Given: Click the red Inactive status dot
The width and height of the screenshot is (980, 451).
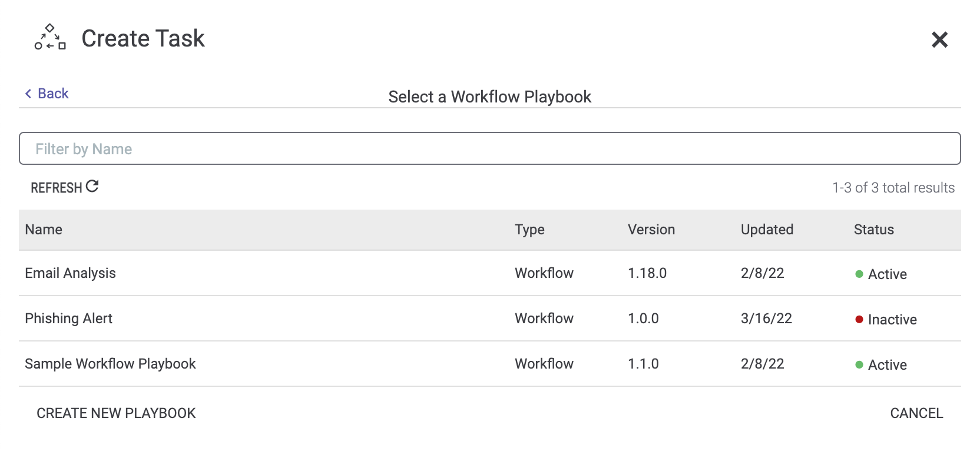Looking at the screenshot, I should pyautogui.click(x=859, y=320).
